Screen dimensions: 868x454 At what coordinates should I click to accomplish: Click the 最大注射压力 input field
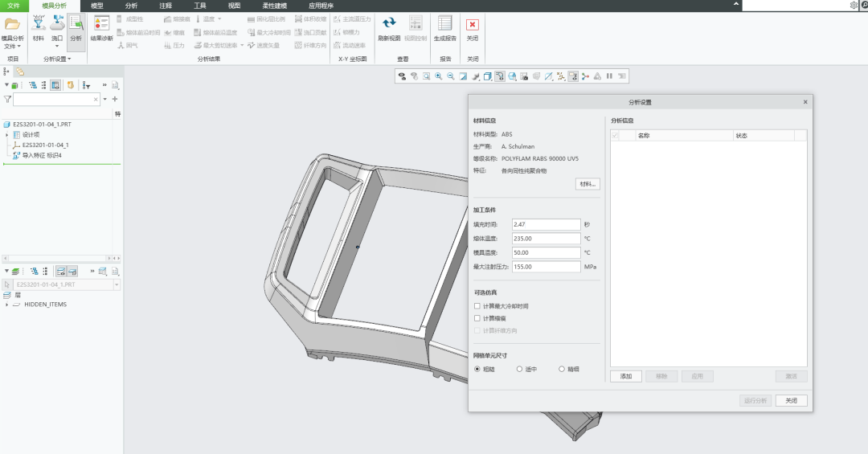pos(547,266)
